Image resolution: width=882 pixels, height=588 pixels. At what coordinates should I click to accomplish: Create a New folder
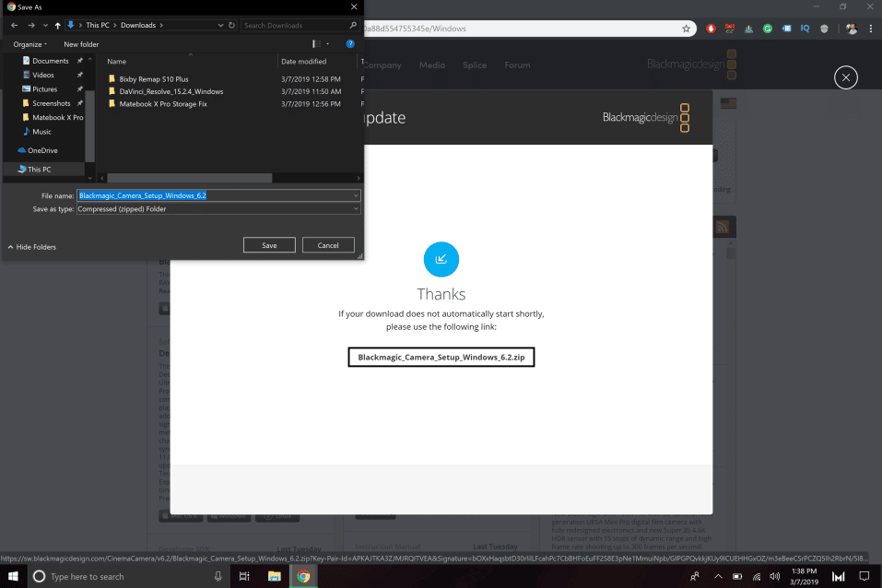point(81,44)
